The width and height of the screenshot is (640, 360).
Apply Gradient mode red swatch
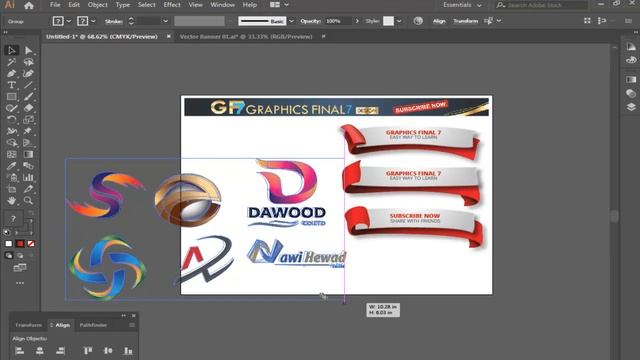click(20, 244)
